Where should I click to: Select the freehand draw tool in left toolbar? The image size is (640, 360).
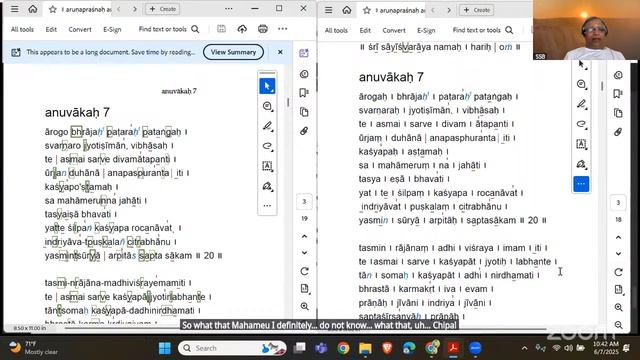click(x=267, y=146)
